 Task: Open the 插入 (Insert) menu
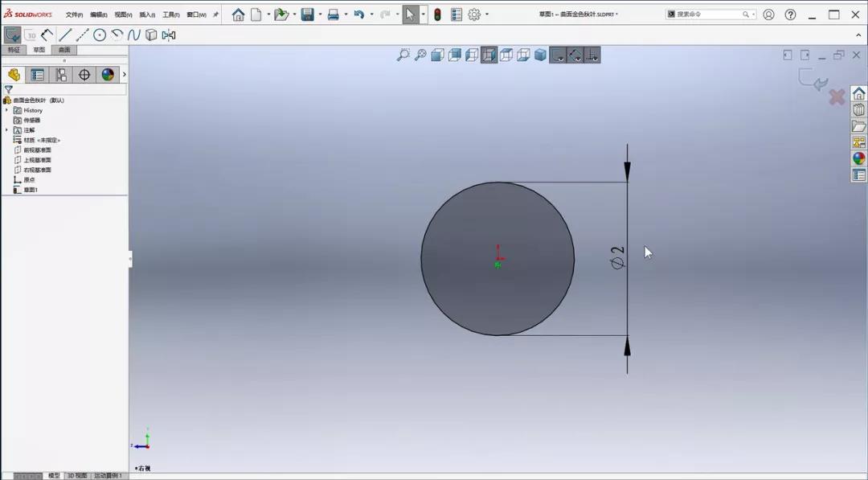click(147, 15)
